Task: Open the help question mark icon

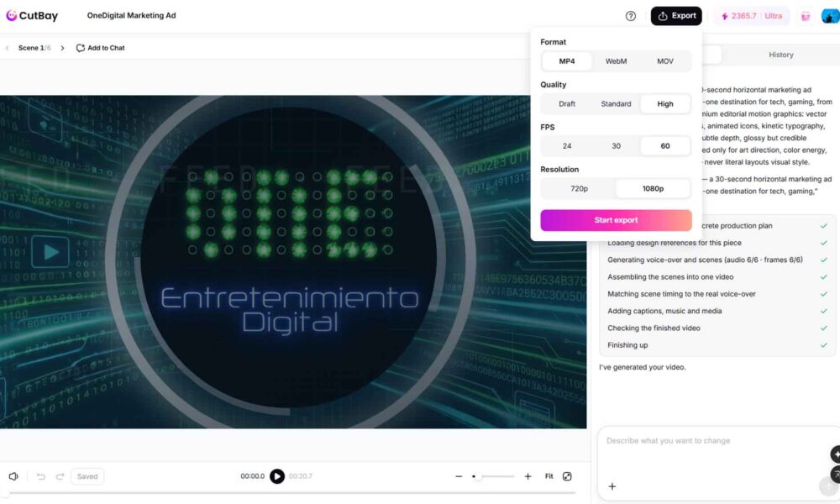Action: 631,16
